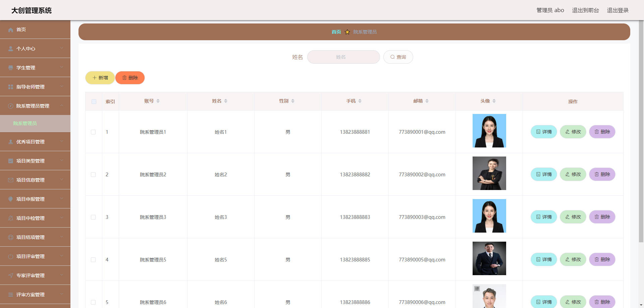Expand the 项目中检管理 menu chevron
The height and width of the screenshot is (308, 644).
tap(62, 218)
